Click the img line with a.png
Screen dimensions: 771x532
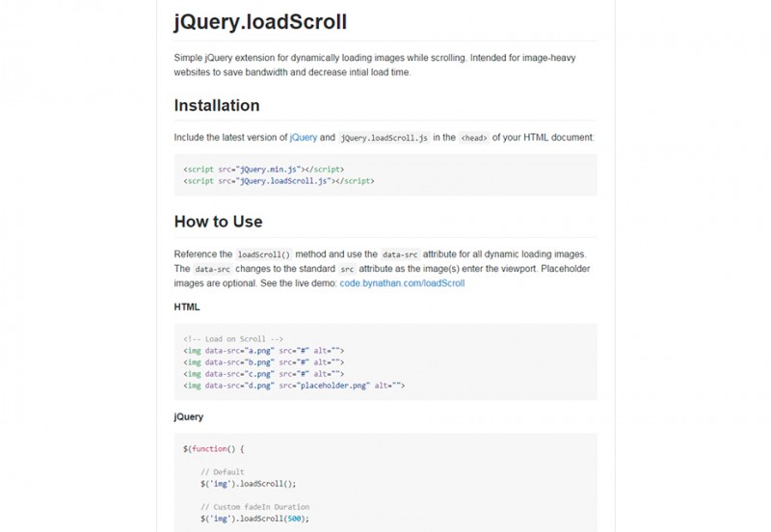(x=263, y=351)
